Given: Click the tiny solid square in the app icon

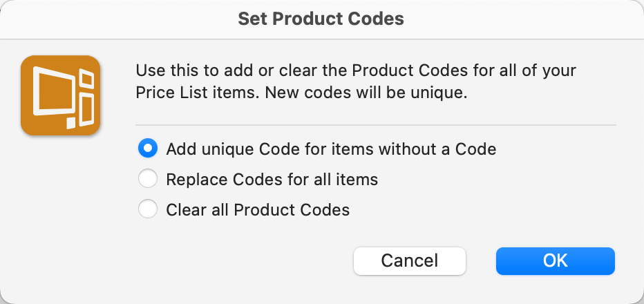Looking at the screenshot, I should [x=71, y=124].
